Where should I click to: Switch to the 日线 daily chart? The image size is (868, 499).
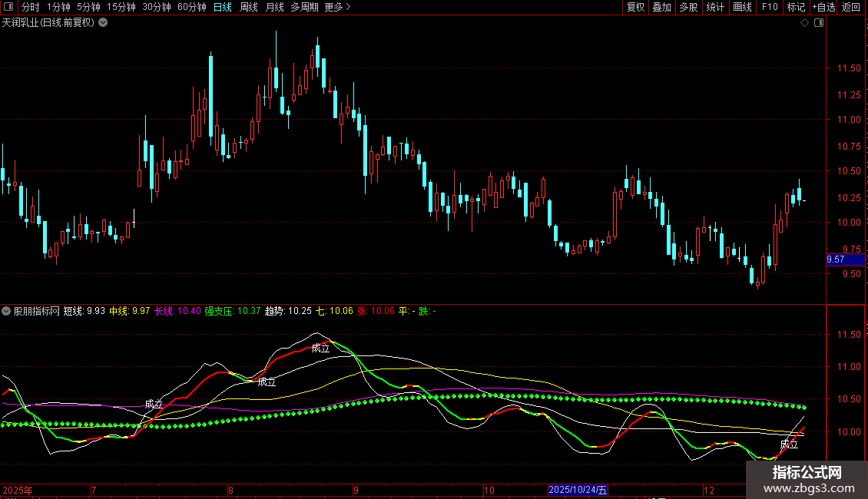click(x=223, y=7)
